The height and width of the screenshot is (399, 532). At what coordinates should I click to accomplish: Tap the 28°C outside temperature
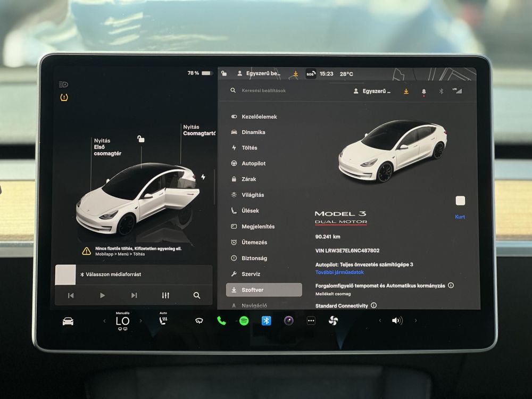(346, 74)
